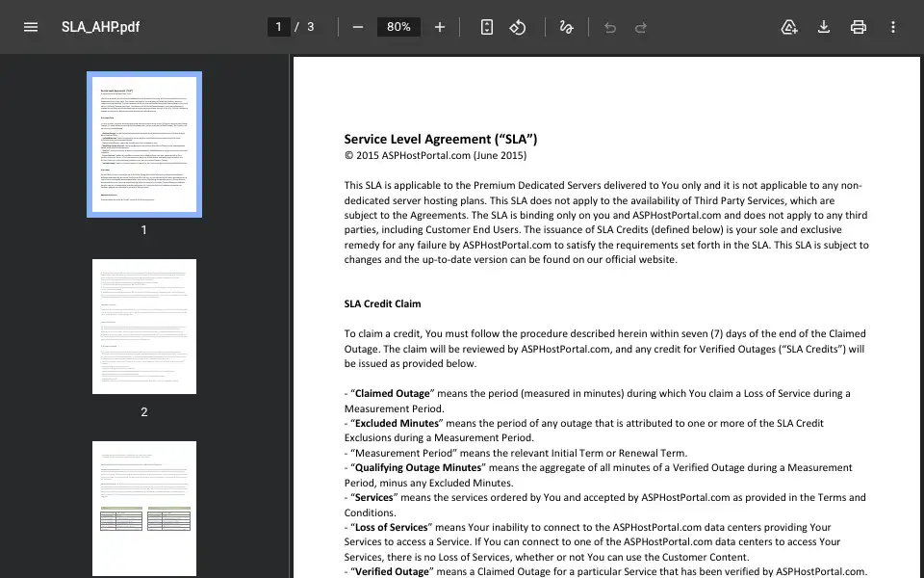Image resolution: width=924 pixels, height=578 pixels.
Task: Zoom out with the minus button
Action: tap(358, 27)
